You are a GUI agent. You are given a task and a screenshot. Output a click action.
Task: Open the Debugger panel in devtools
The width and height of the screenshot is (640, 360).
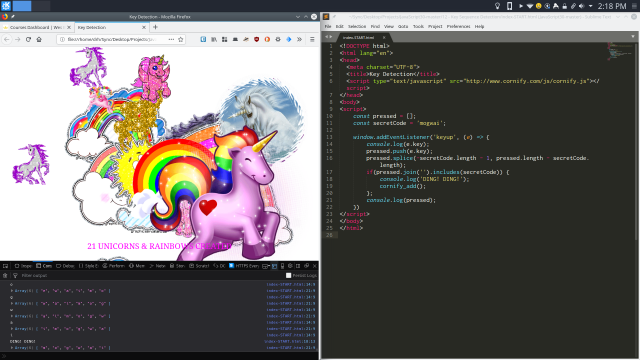click(x=65, y=266)
